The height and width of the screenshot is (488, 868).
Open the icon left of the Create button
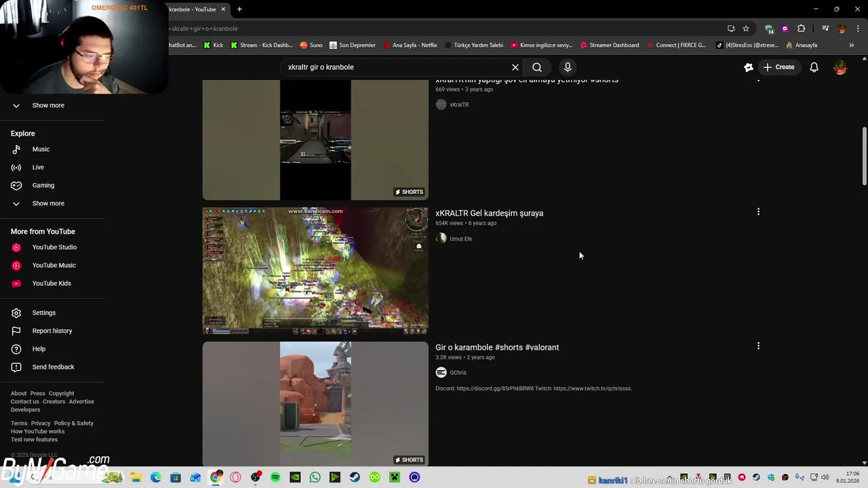[x=749, y=67]
